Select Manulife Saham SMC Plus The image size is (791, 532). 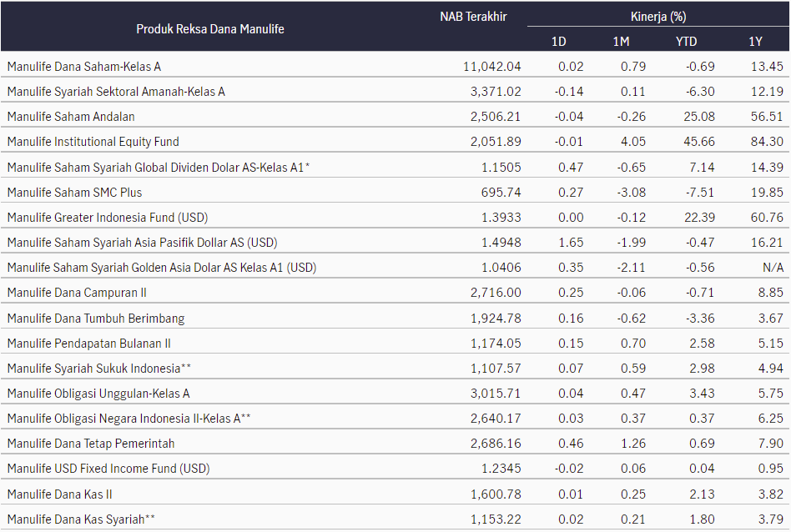pyautogui.click(x=74, y=192)
